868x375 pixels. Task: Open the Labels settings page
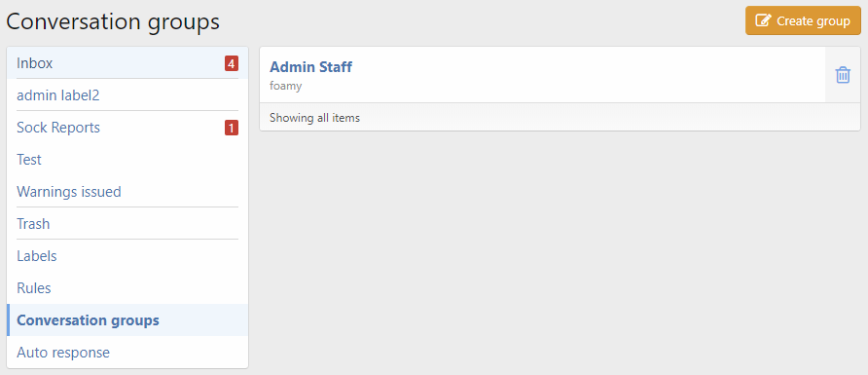click(x=127, y=256)
